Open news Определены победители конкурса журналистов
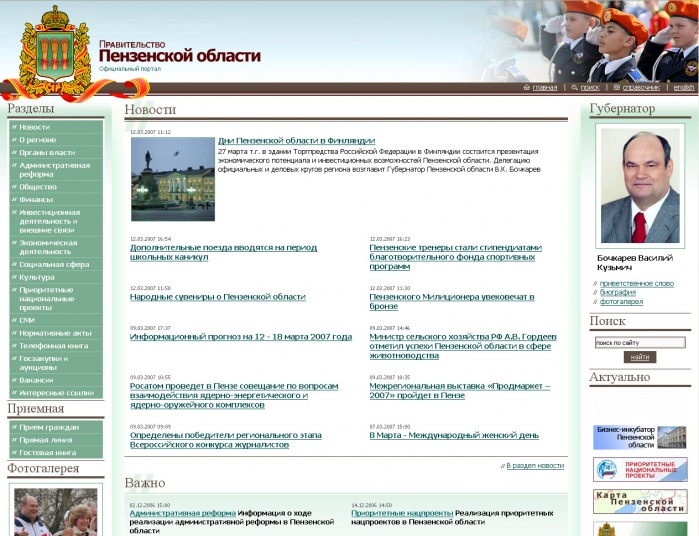 [226, 440]
